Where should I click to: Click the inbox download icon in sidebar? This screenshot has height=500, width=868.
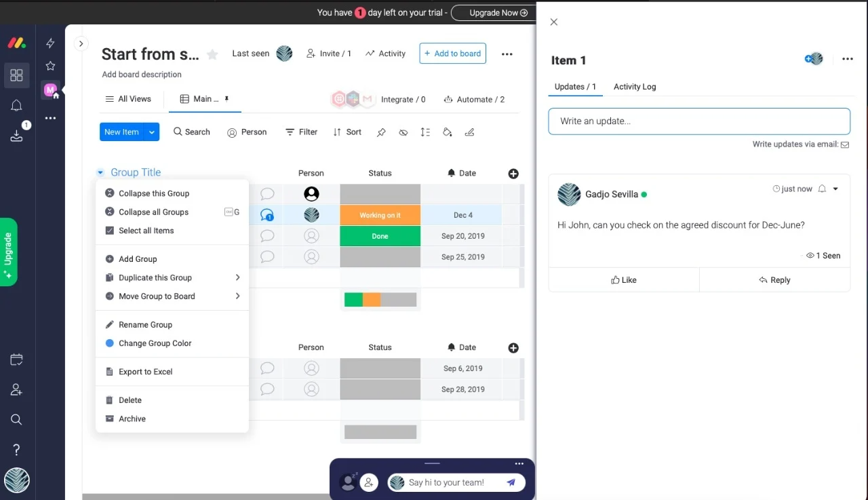(x=16, y=136)
